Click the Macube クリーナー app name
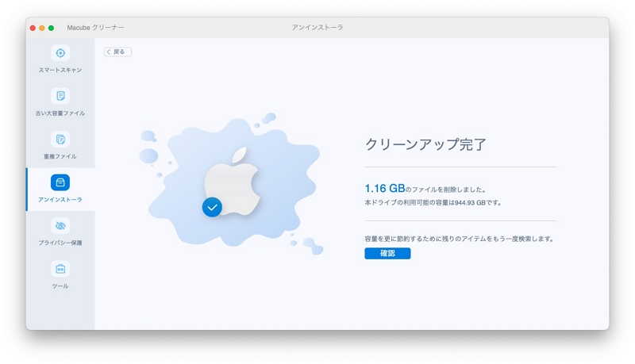 [95, 28]
